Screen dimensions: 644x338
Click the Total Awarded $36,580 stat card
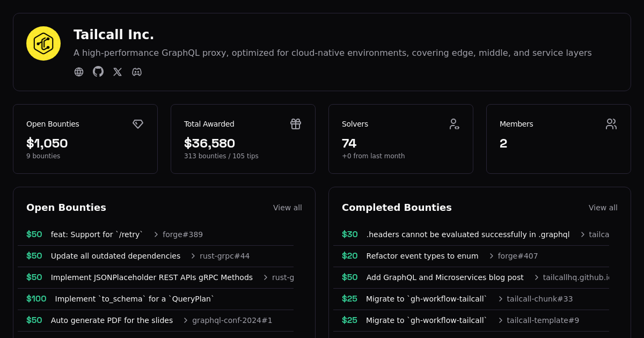coord(243,139)
